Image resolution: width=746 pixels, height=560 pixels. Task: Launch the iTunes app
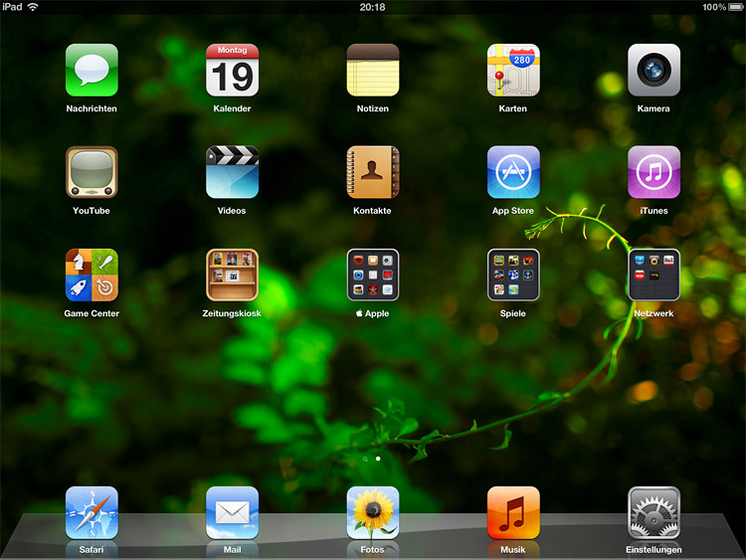pos(653,172)
